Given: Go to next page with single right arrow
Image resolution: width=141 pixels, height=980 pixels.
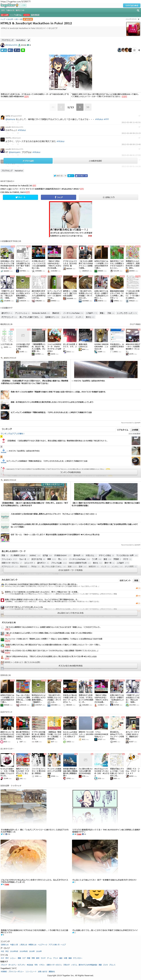Looking at the screenshot, I should point(80,107).
